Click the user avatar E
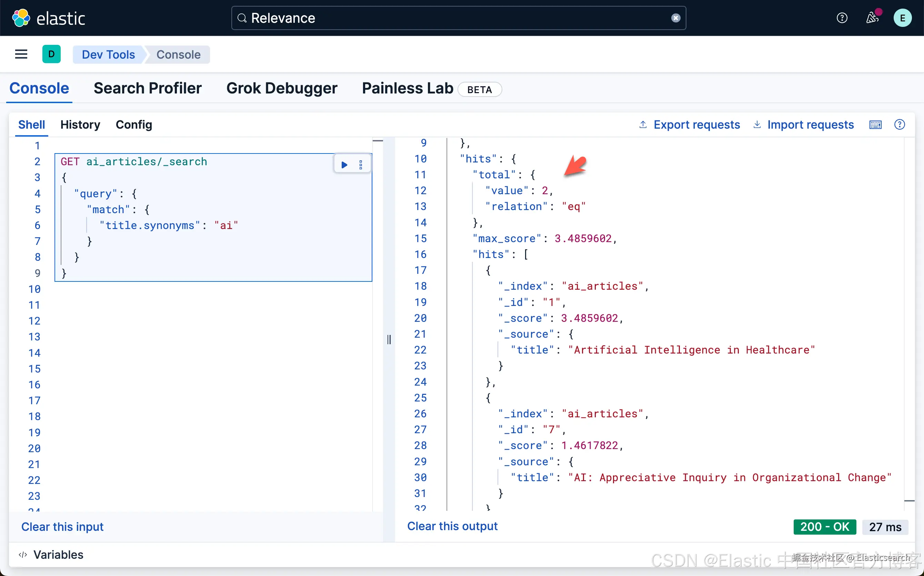924x576 pixels. [x=902, y=18]
